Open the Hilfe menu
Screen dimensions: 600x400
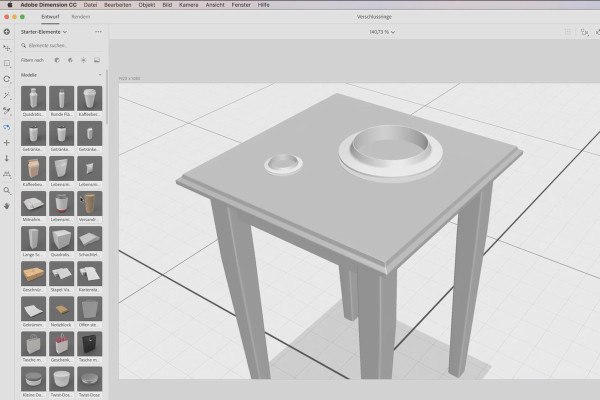(x=264, y=5)
